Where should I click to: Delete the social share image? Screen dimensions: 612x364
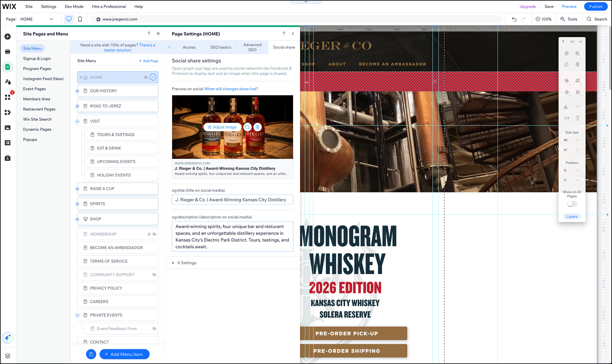tap(257, 127)
